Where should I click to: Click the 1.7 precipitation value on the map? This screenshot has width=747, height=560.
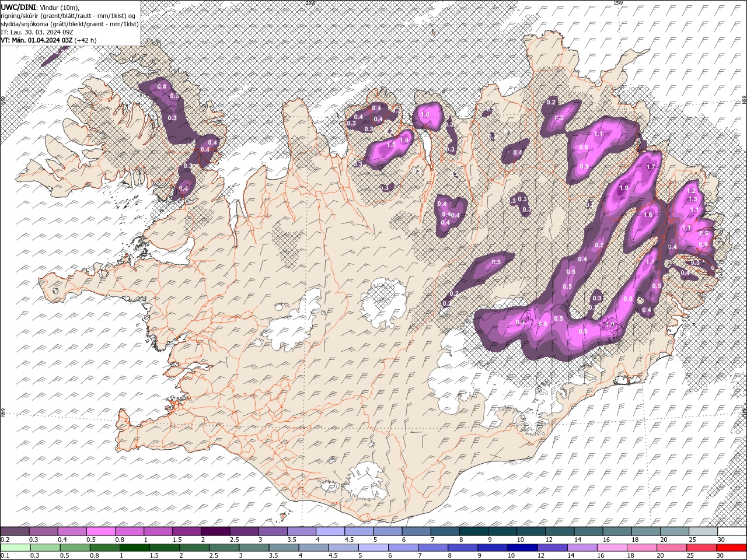click(652, 167)
